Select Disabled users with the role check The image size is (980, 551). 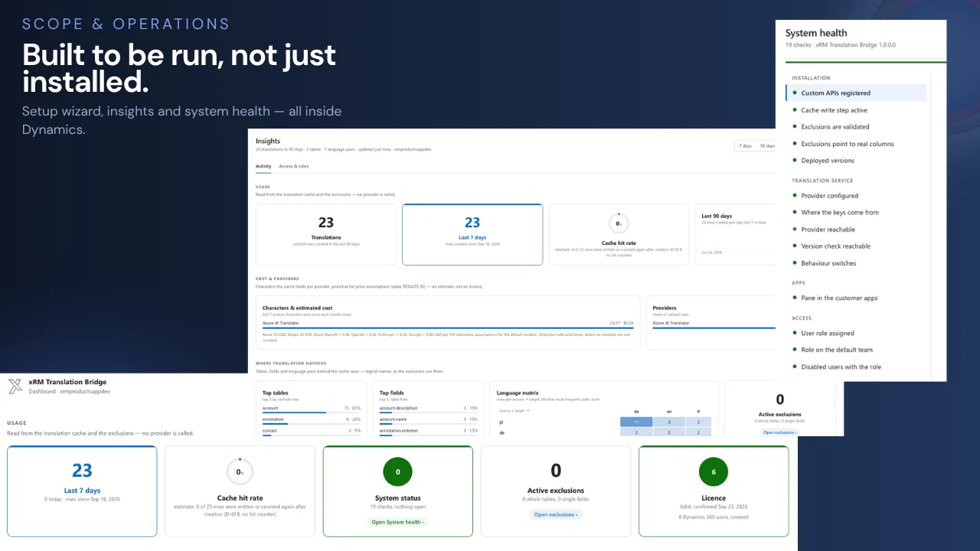point(856,367)
